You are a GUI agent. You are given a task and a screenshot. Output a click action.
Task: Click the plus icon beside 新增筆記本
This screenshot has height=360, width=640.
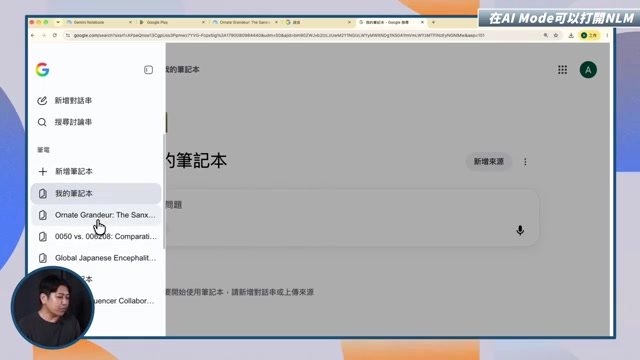point(42,171)
